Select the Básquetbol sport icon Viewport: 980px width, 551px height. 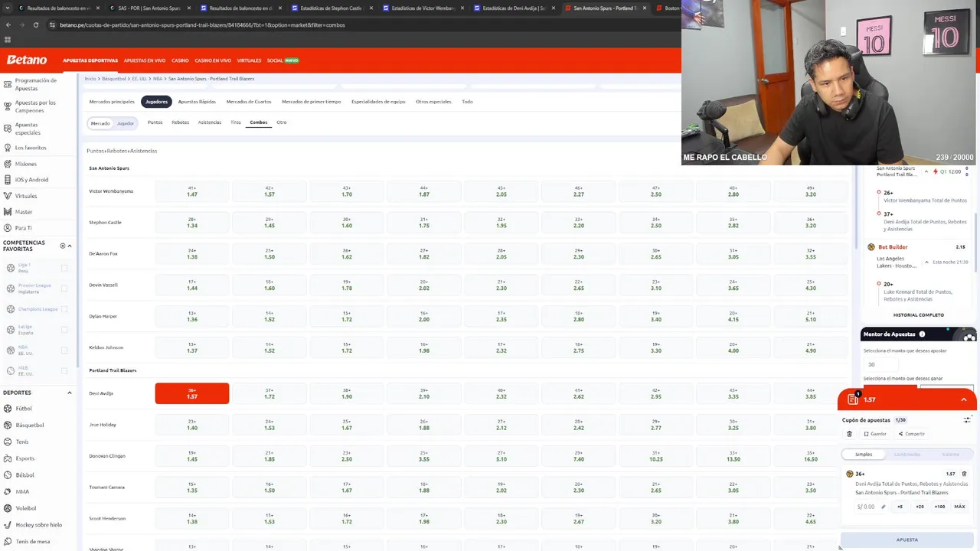point(8,425)
